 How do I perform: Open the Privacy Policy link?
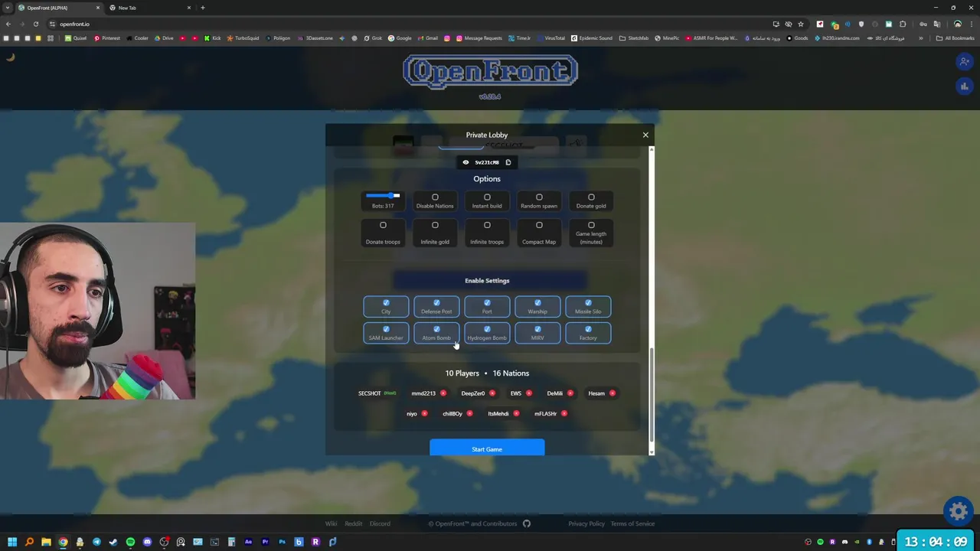pos(586,523)
